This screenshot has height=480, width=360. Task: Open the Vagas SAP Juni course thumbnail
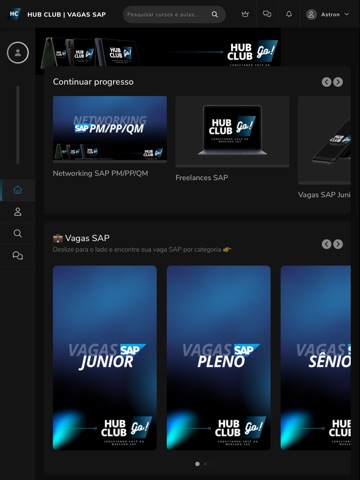(324, 139)
